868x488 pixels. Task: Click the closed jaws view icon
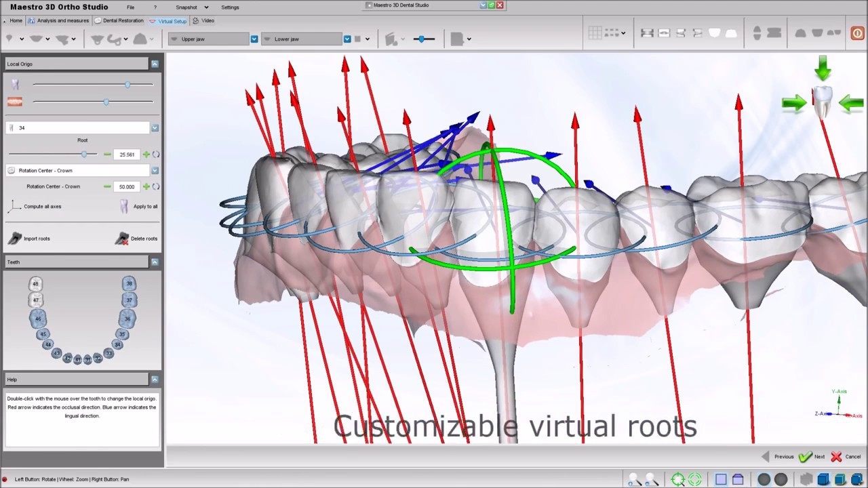[x=774, y=33]
